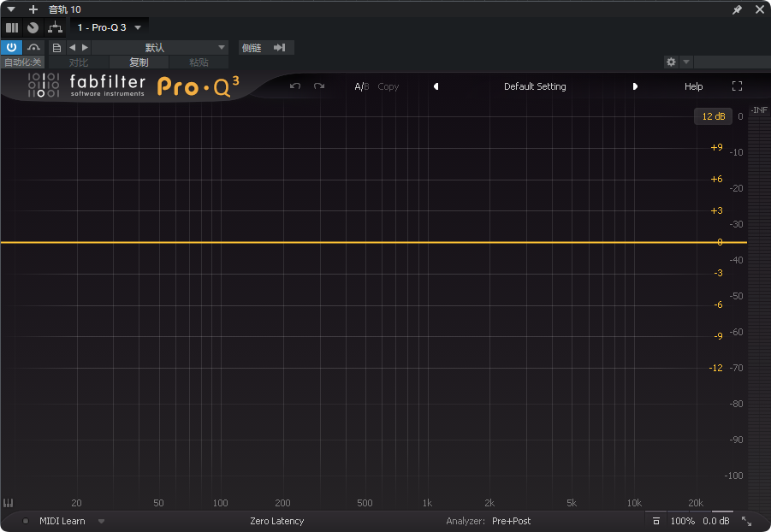Enter full screen mode icon

(x=737, y=86)
